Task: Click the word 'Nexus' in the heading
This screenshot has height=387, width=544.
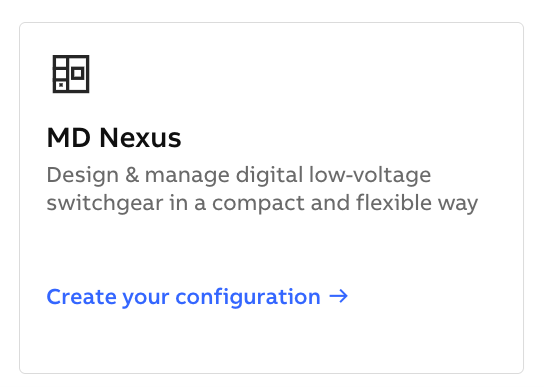Action: (x=140, y=138)
